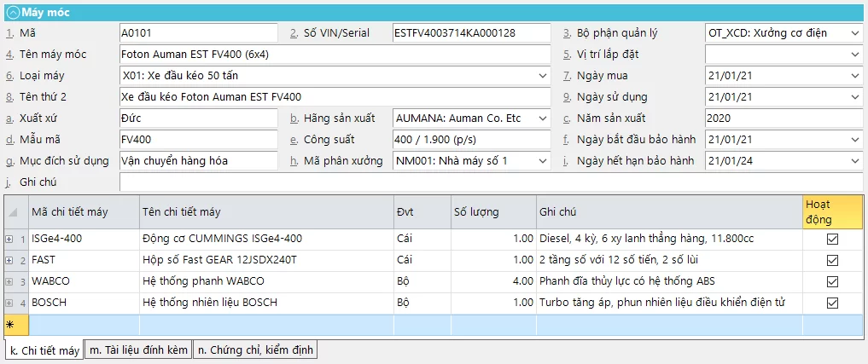Screen dimensions: 868x364
Task: Toggle Hoạt động checkbox for BOSCH row
Action: (x=832, y=303)
